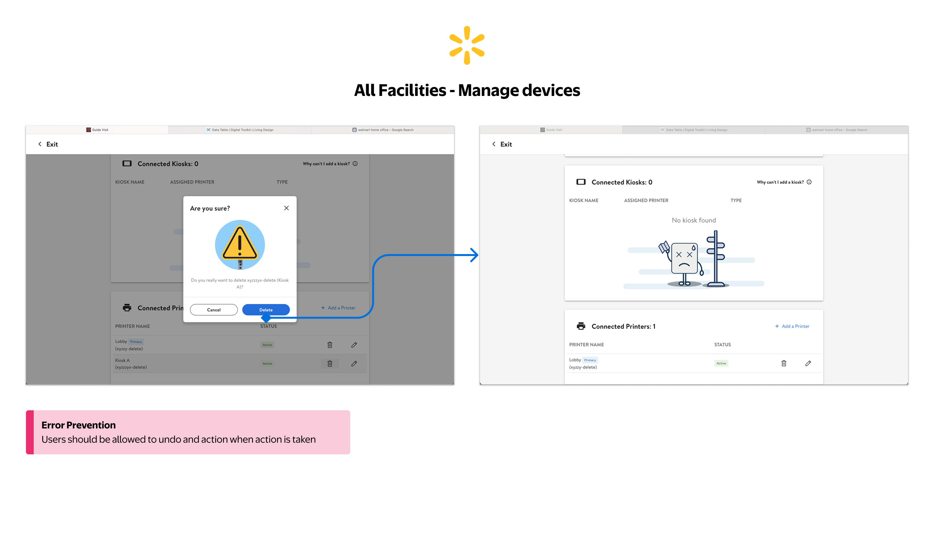Click 'All Facilities - Manage devices' title
This screenshot has height=560, width=934.
click(x=467, y=90)
